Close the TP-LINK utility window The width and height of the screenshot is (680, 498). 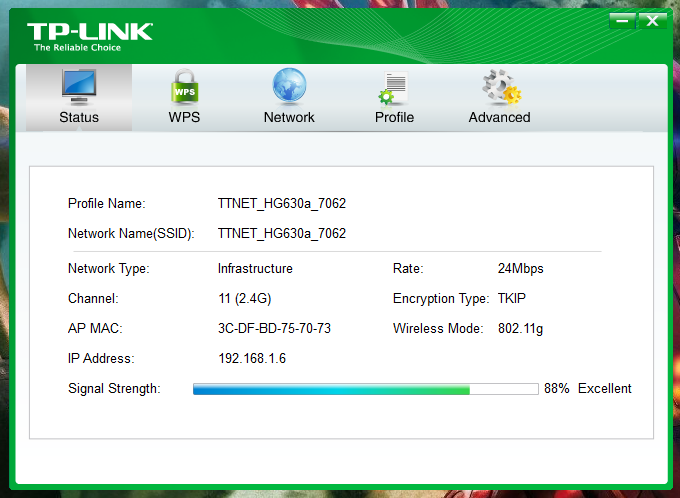[652, 20]
